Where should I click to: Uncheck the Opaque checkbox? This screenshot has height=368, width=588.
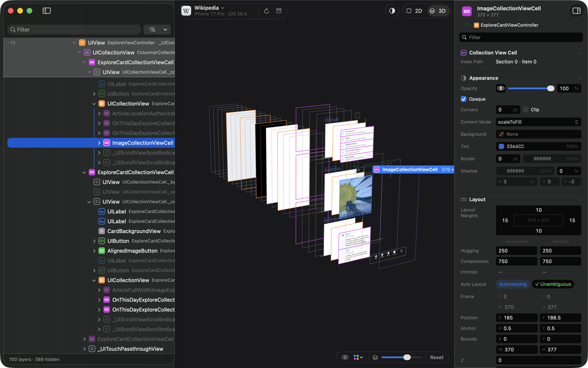pos(463,99)
